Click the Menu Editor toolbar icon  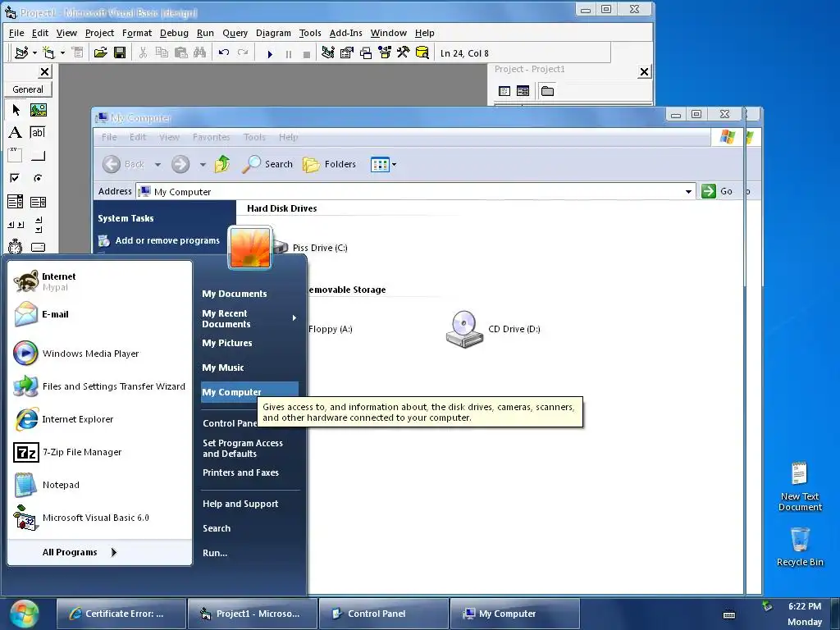[78, 53]
